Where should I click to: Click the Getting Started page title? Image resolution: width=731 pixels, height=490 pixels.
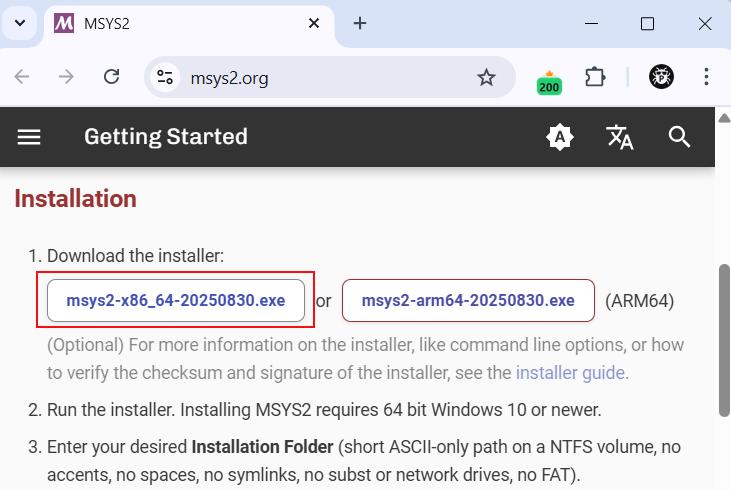[x=166, y=137]
